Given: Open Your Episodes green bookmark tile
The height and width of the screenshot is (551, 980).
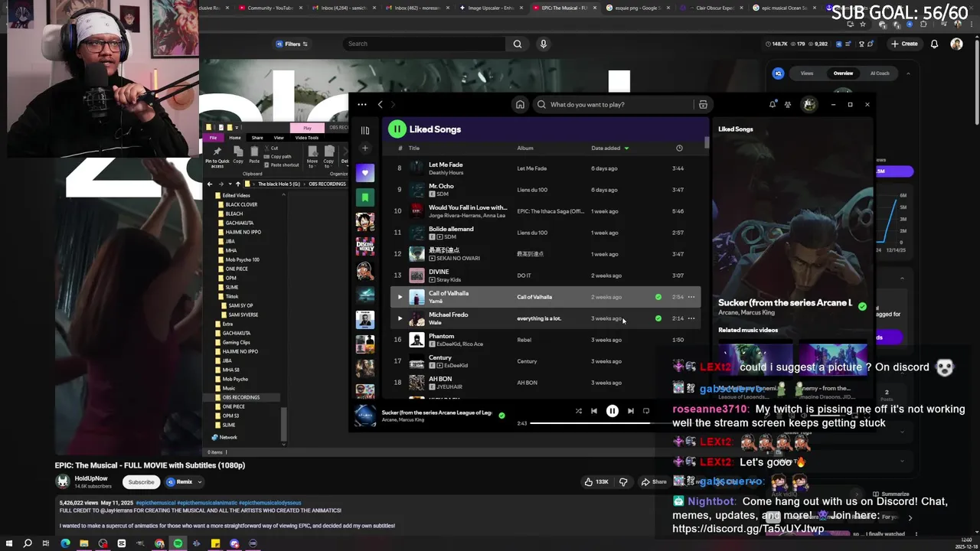Looking at the screenshot, I should tap(365, 197).
